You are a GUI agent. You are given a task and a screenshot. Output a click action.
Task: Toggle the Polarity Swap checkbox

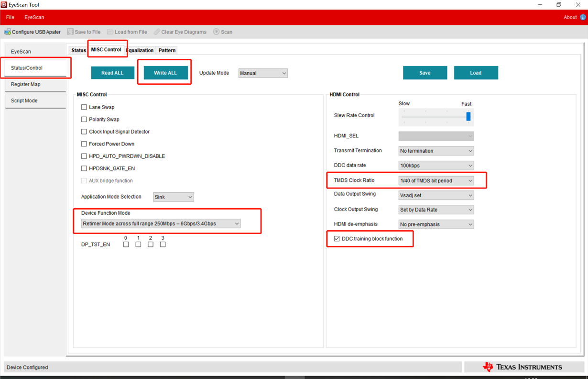click(84, 120)
